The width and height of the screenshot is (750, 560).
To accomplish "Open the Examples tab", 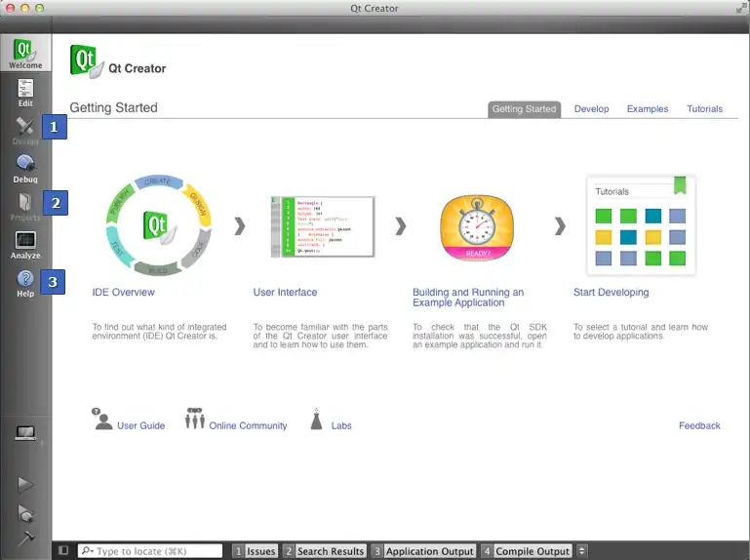I will [648, 109].
